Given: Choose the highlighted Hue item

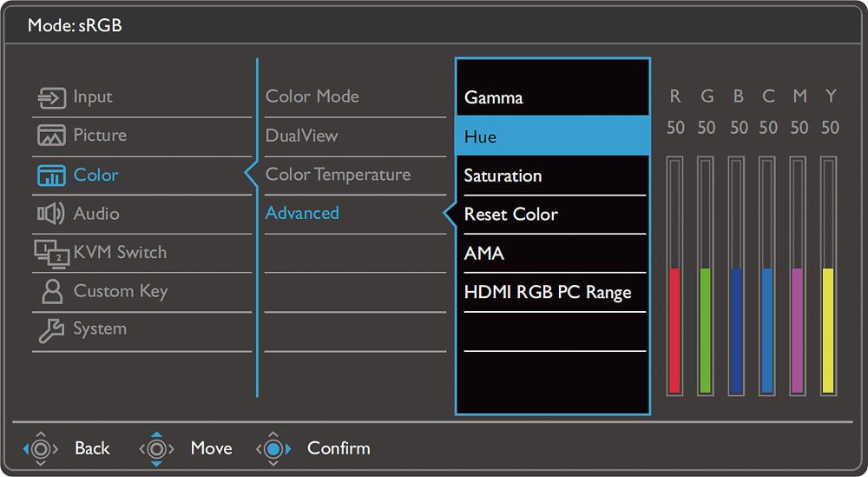Looking at the screenshot, I should pos(552,136).
